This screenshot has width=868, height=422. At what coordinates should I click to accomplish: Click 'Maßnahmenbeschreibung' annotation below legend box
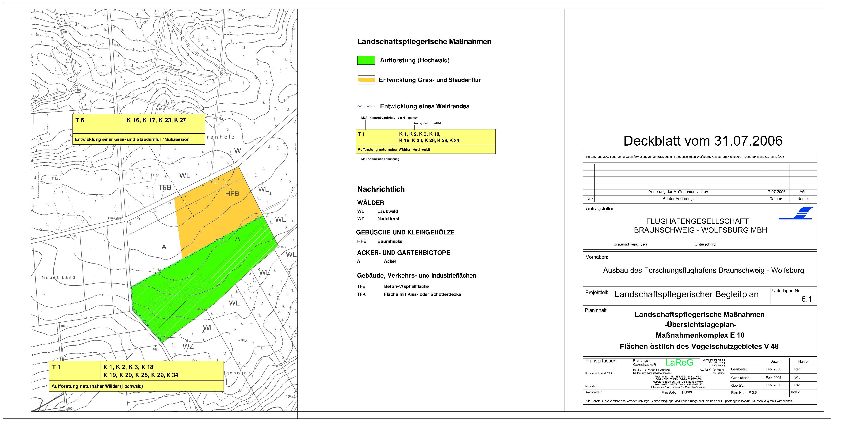click(x=380, y=159)
